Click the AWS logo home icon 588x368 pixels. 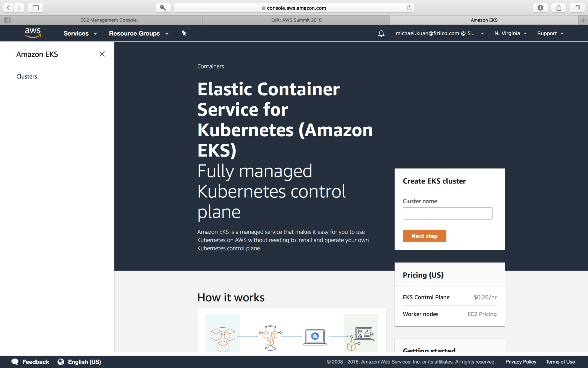[x=33, y=33]
